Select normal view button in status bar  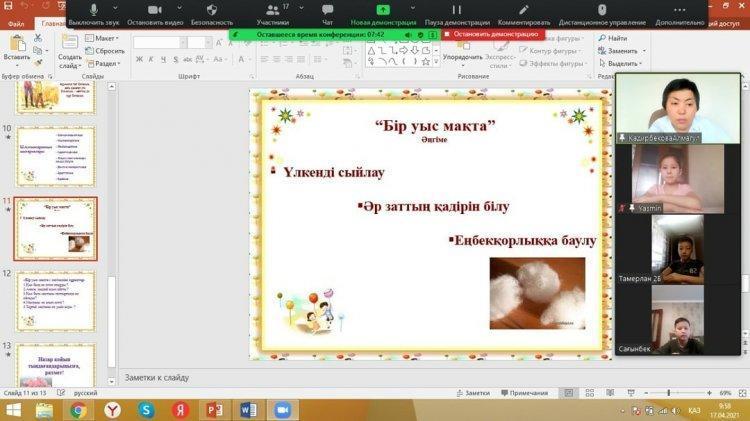coord(568,393)
